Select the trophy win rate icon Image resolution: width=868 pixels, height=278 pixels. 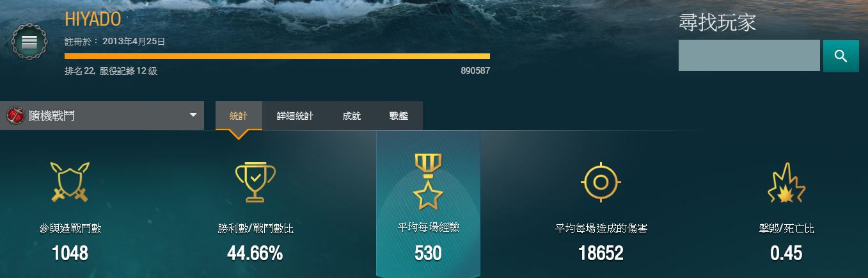click(x=255, y=182)
